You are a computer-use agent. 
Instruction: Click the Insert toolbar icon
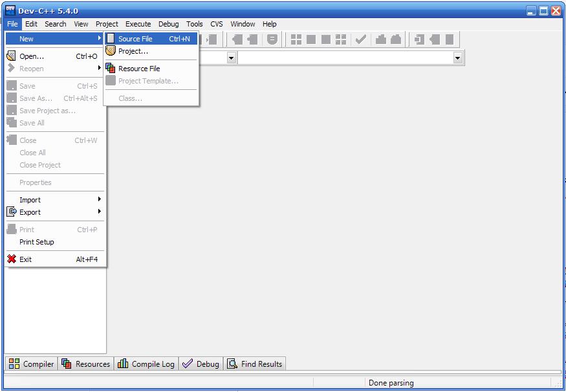click(419, 39)
